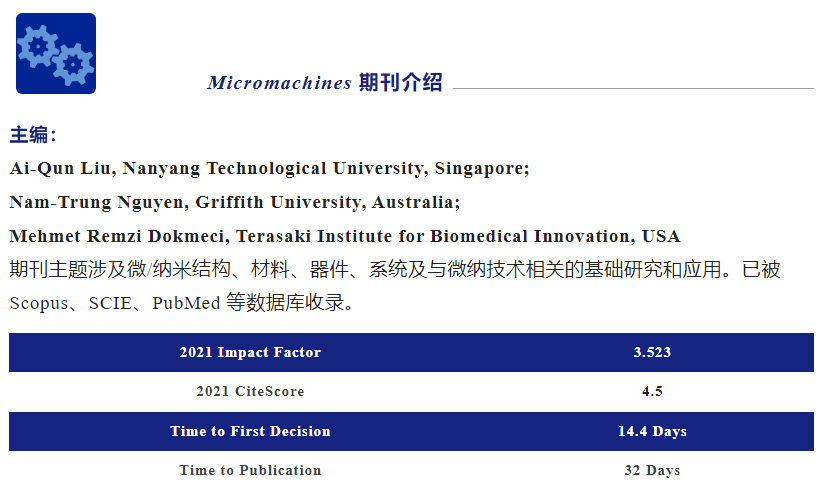
Task: Click the Nam-Trung Nguyen, Griffith University line
Action: [235, 202]
